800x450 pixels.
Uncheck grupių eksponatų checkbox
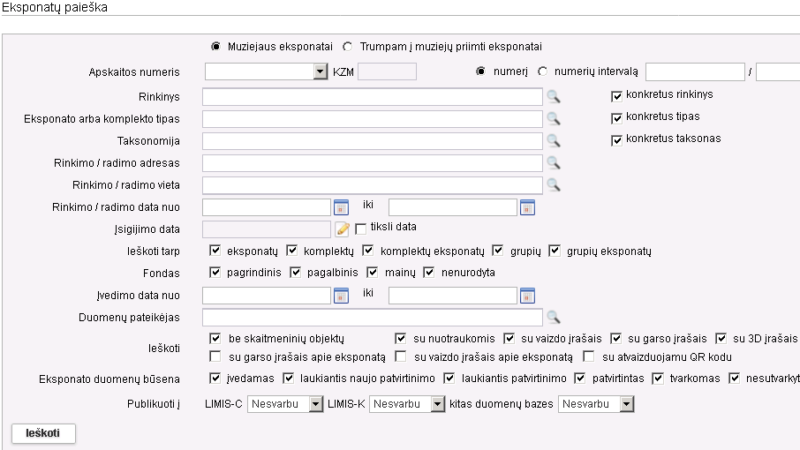[x=555, y=250]
